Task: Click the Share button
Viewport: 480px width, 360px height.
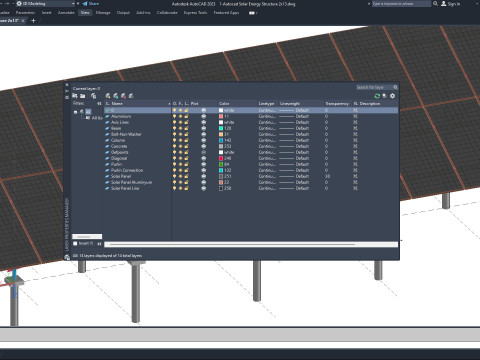Action: pyautogui.click(x=91, y=4)
